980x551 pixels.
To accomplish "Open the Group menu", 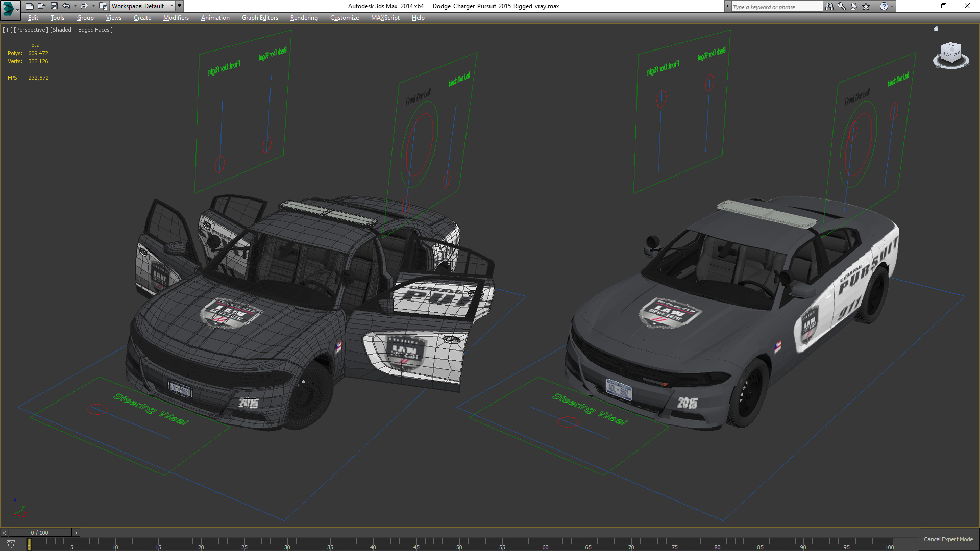I will click(85, 18).
